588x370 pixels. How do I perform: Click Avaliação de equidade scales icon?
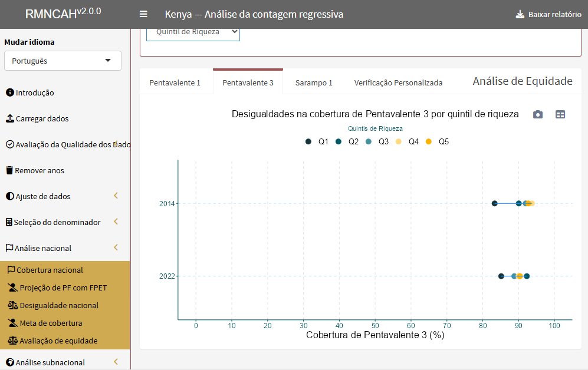coord(13,341)
